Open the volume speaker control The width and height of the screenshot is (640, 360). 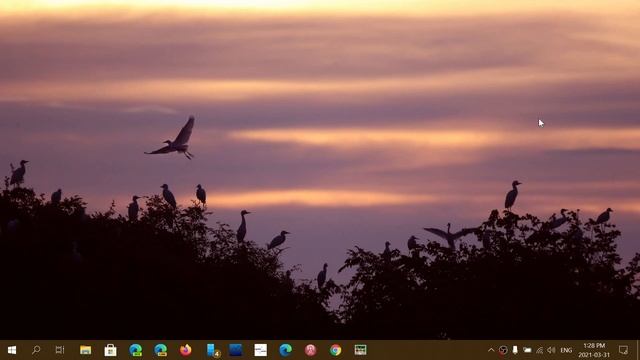[551, 350]
